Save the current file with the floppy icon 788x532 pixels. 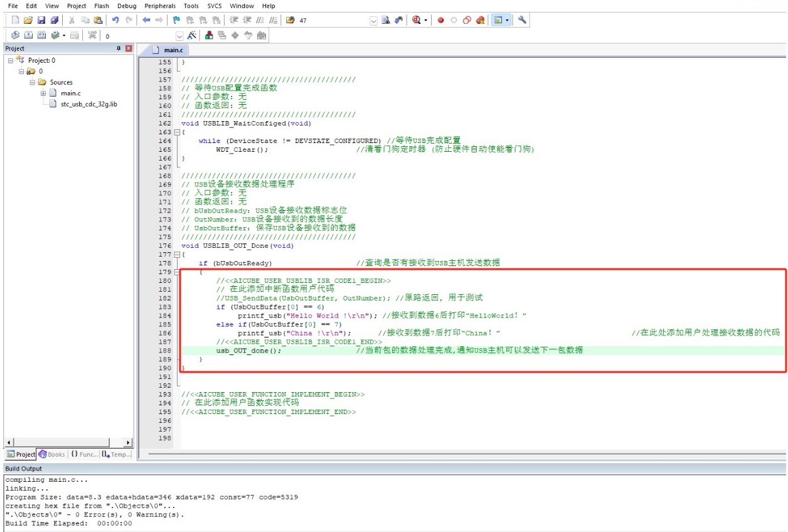[x=41, y=20]
